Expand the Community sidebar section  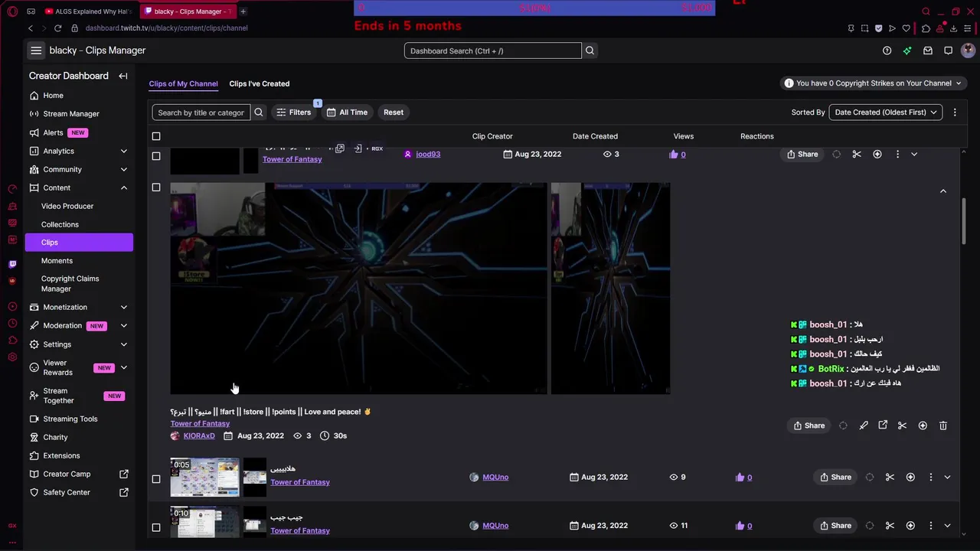123,169
